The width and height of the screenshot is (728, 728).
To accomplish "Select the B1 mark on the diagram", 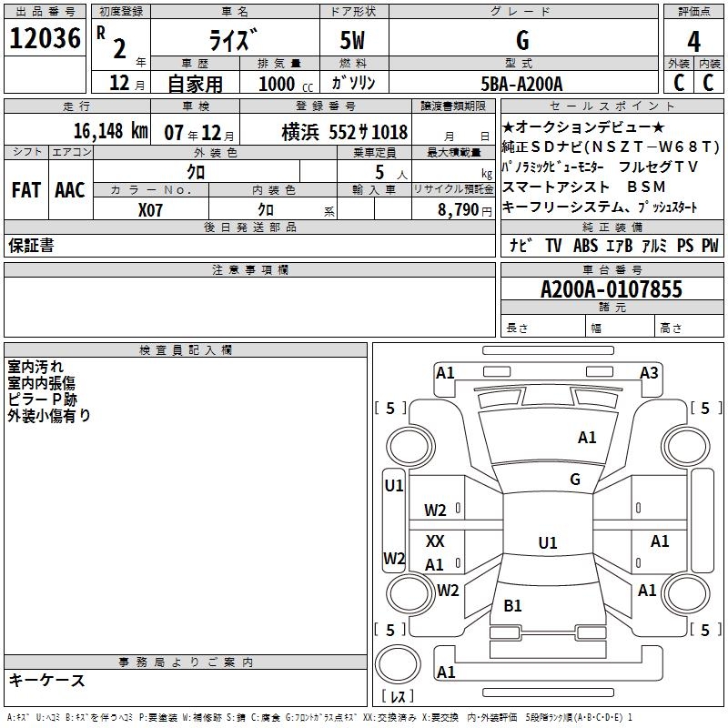I will [x=512, y=605].
